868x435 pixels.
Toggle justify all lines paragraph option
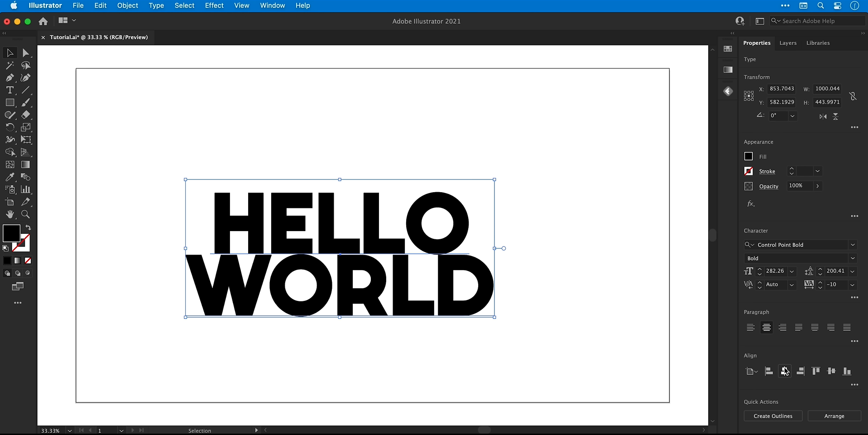(x=847, y=328)
